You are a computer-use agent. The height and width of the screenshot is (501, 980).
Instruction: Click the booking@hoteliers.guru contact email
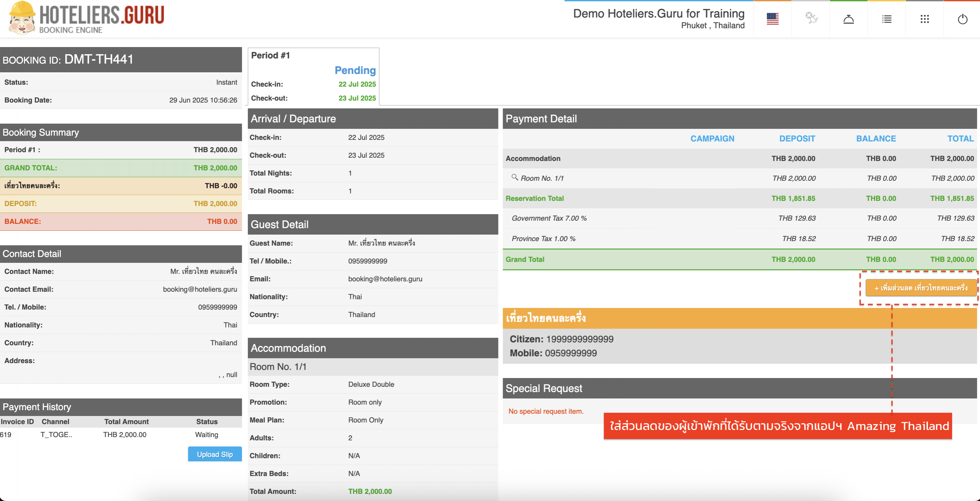click(x=200, y=289)
